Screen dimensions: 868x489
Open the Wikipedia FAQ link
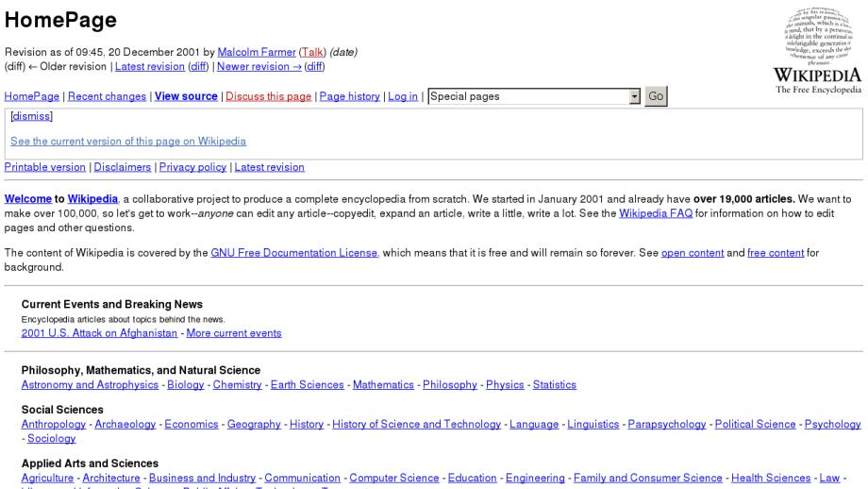tap(656, 213)
